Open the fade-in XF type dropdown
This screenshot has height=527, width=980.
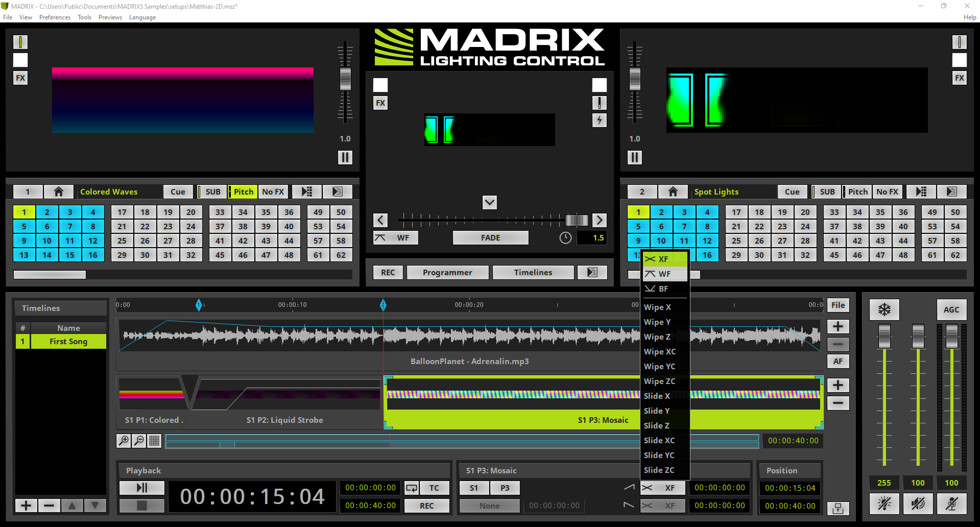(664, 488)
